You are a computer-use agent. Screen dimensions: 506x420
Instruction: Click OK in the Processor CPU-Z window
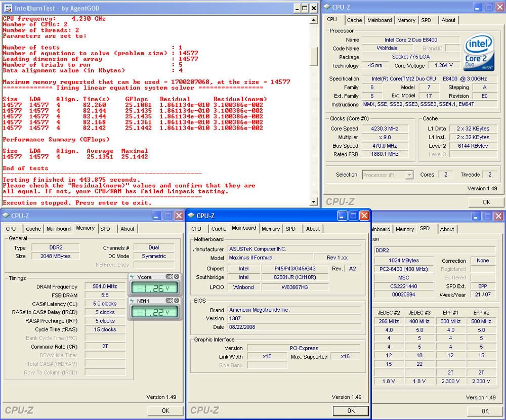(486, 202)
